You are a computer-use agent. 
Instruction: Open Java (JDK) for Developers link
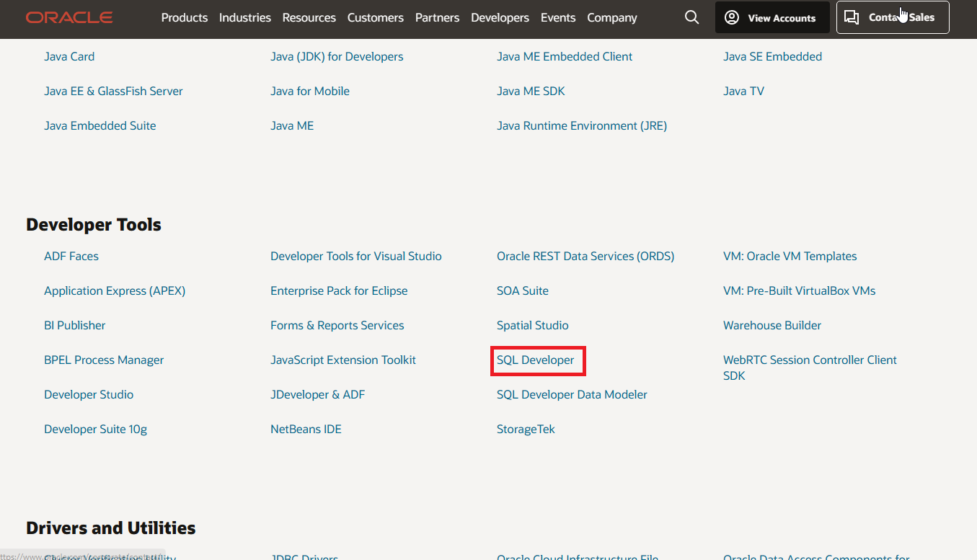coord(337,56)
